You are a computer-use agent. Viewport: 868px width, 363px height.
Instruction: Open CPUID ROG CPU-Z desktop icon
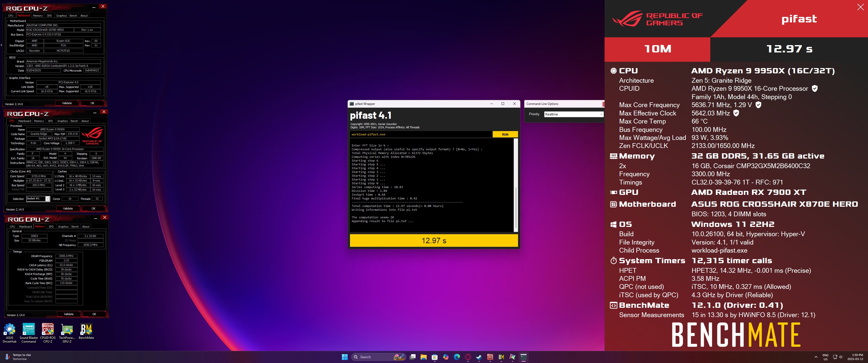[48, 333]
